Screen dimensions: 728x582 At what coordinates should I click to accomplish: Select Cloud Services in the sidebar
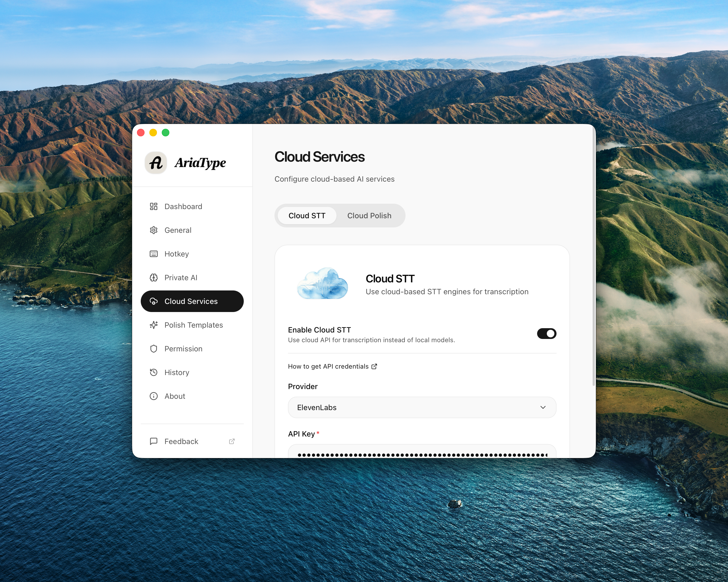(192, 301)
